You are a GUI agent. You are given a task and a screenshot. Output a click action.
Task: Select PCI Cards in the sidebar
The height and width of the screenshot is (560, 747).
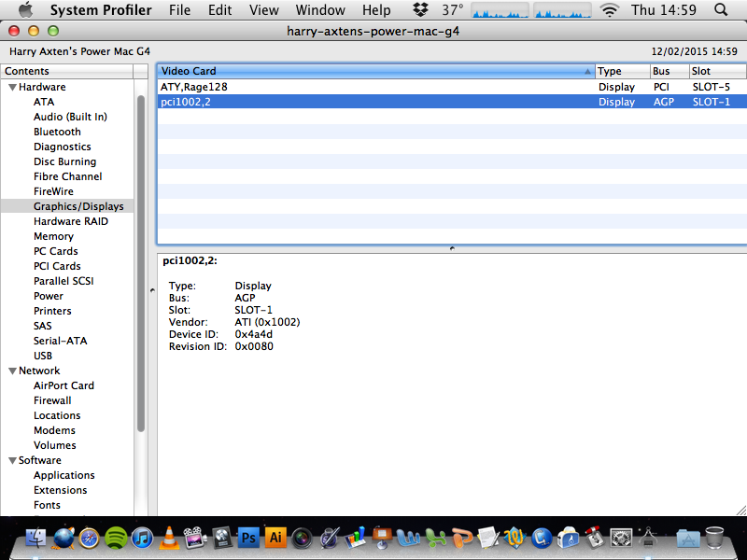point(57,266)
